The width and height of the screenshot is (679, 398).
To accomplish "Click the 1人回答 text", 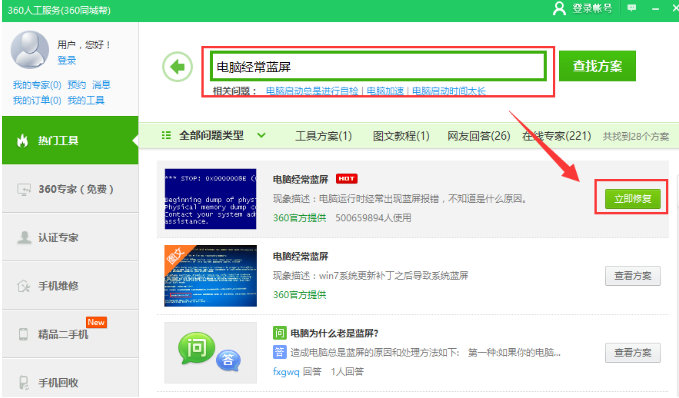I will (347, 372).
